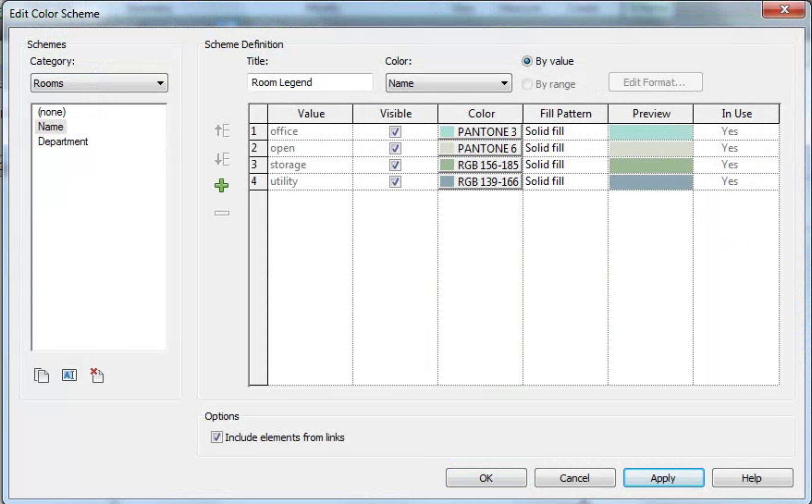The height and width of the screenshot is (504, 812).
Task: Add a value with the green plus icon
Action: coord(222,186)
